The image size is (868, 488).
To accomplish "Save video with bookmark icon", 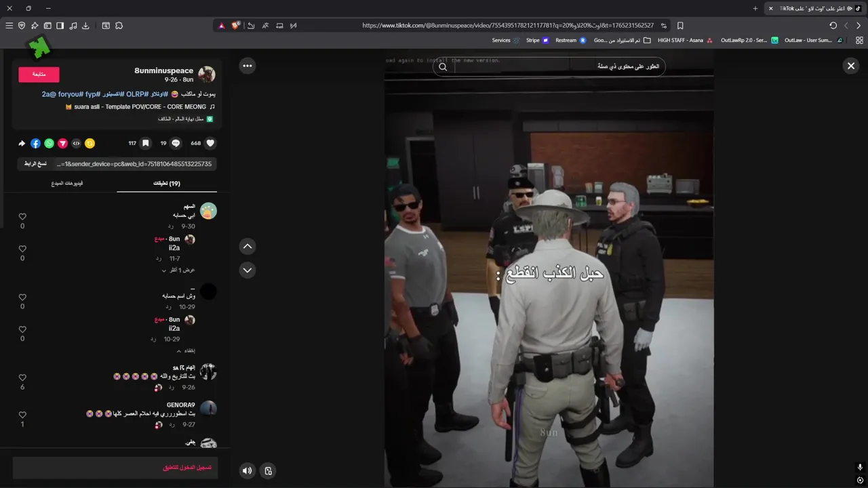I will pyautogui.click(x=145, y=143).
